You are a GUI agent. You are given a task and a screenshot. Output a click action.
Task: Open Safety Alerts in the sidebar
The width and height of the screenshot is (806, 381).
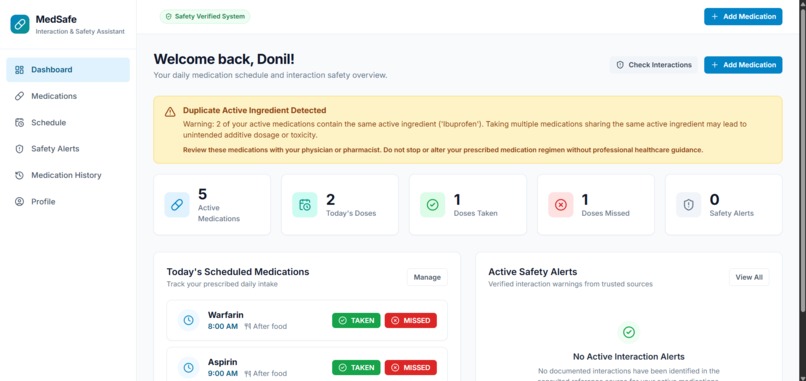pyautogui.click(x=68, y=149)
